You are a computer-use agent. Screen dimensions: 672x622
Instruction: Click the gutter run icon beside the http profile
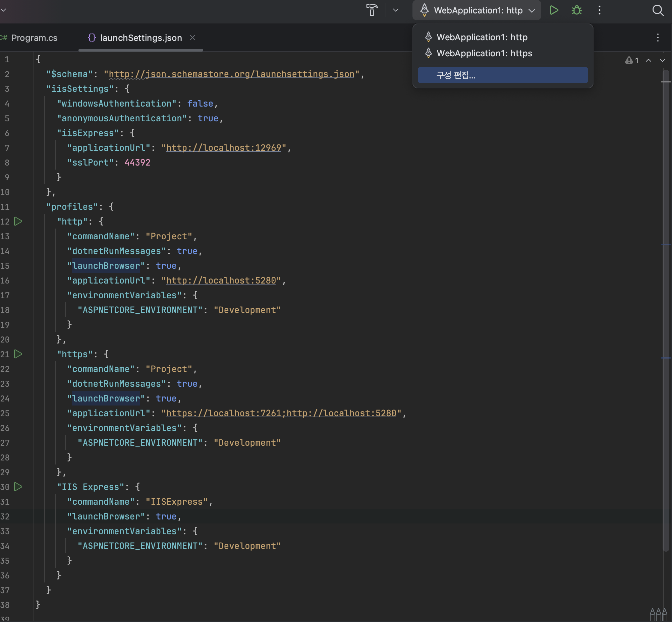point(18,221)
